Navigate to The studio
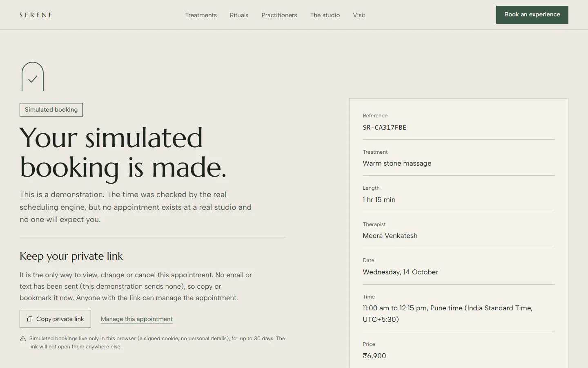 [x=325, y=15]
